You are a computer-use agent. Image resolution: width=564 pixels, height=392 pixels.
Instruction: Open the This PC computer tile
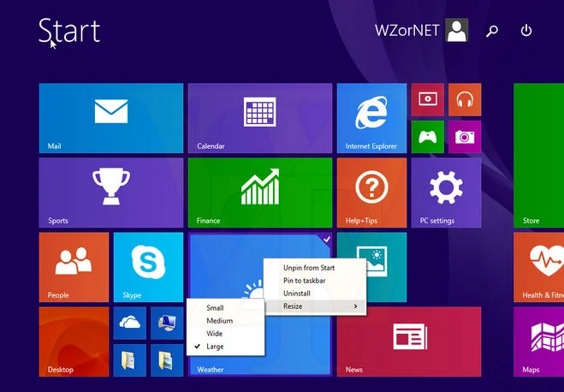(167, 323)
